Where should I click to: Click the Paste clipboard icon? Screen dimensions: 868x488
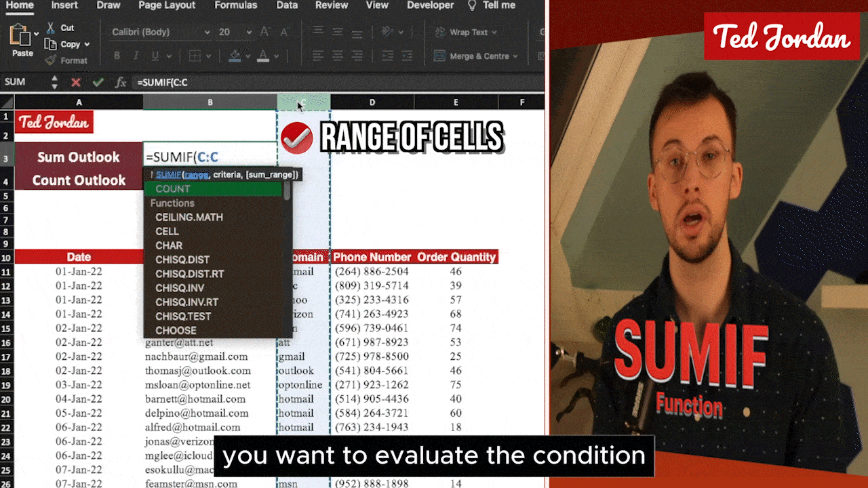click(x=22, y=35)
